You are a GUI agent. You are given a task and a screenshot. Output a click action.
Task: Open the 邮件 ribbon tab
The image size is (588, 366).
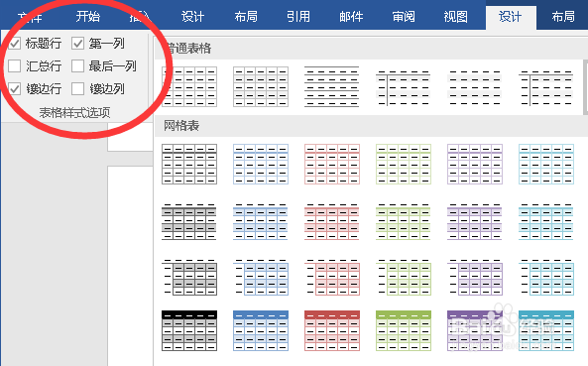tap(351, 17)
